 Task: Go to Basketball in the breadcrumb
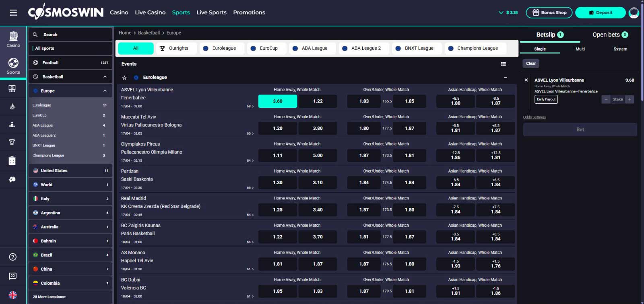[x=149, y=33]
